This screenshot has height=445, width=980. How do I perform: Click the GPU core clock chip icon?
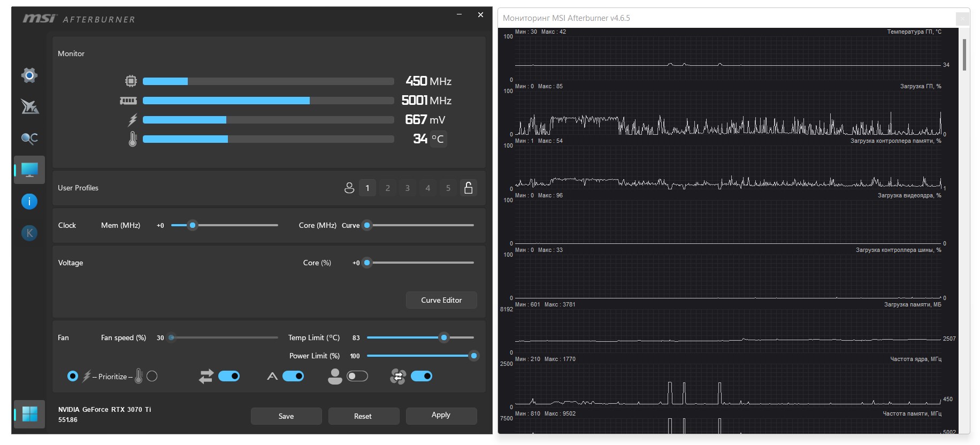(x=131, y=81)
